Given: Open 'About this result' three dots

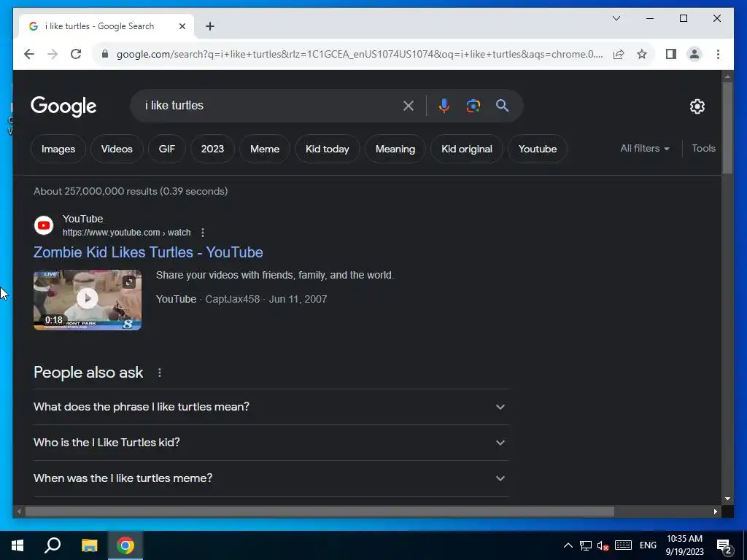Looking at the screenshot, I should 203,233.
